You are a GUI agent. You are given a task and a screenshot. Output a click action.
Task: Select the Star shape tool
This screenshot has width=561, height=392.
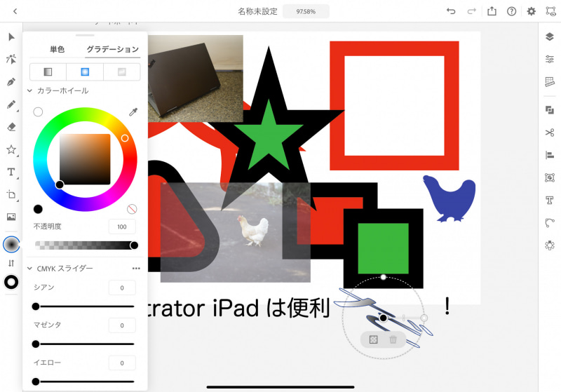pyautogui.click(x=11, y=149)
